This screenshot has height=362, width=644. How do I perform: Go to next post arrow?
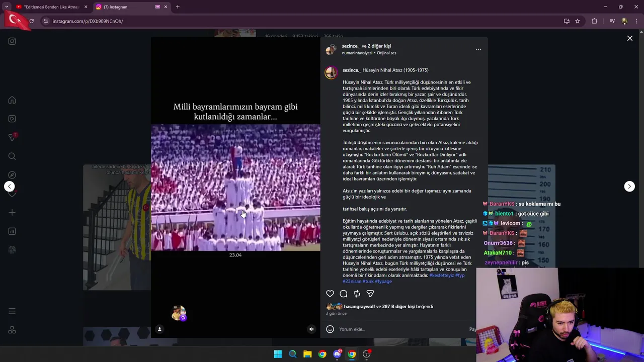coord(629,187)
